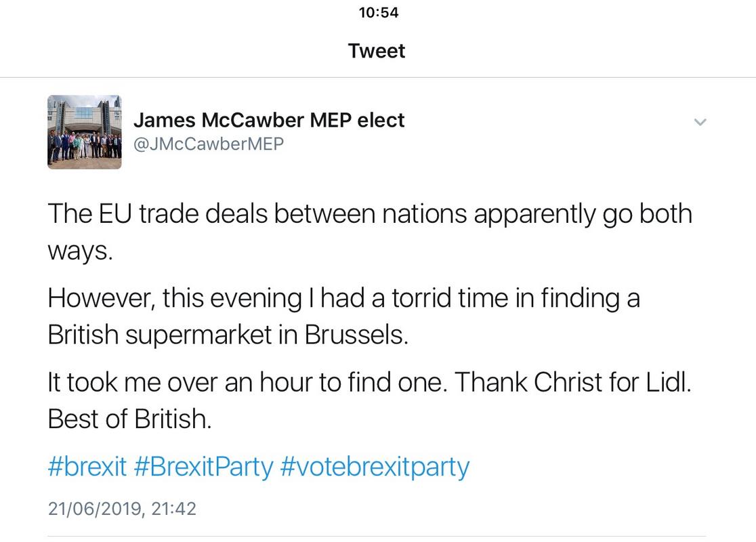Open the James McCawber MEP elect profile name

click(268, 121)
